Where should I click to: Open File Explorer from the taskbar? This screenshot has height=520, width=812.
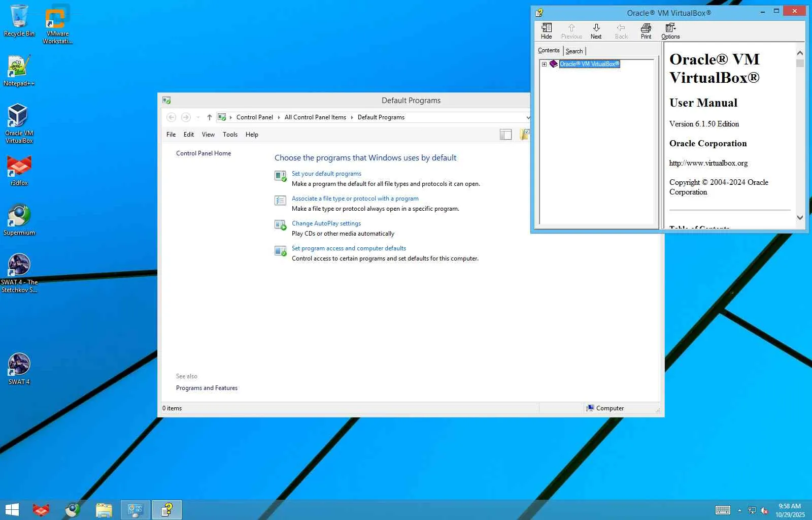(x=104, y=510)
